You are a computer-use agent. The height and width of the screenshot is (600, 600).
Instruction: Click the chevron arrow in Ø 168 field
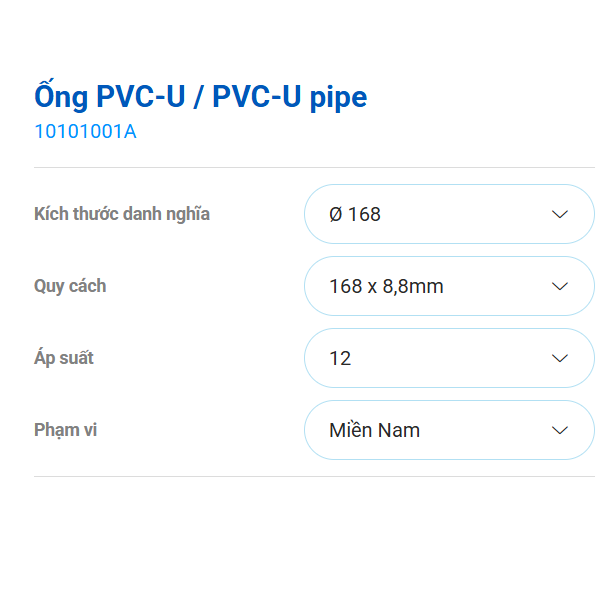pos(560,214)
